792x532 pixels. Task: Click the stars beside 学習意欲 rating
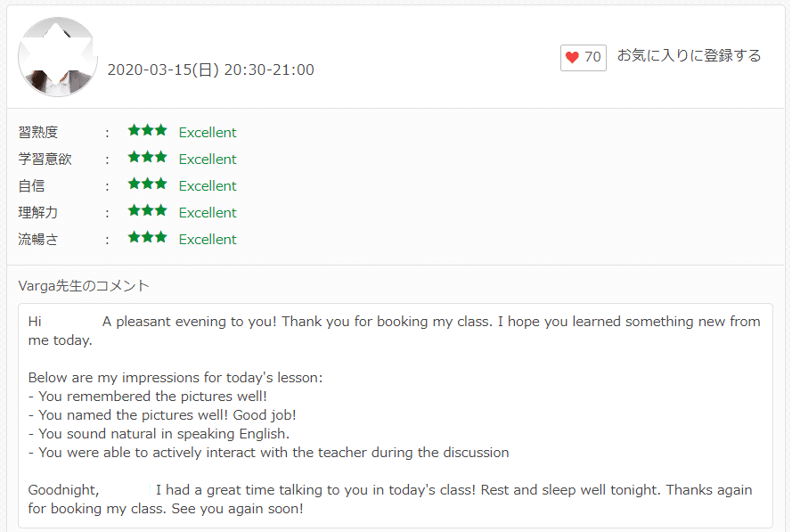point(148,158)
